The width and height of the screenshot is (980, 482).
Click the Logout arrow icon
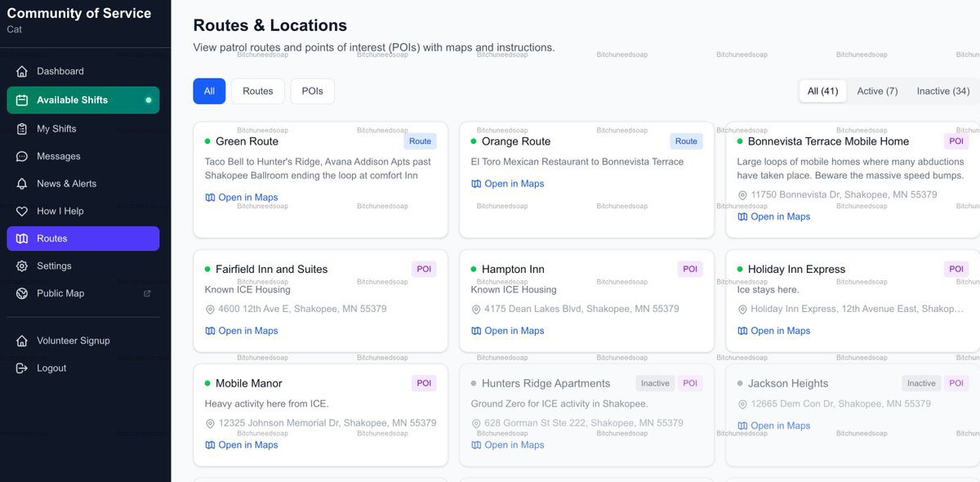coord(22,368)
